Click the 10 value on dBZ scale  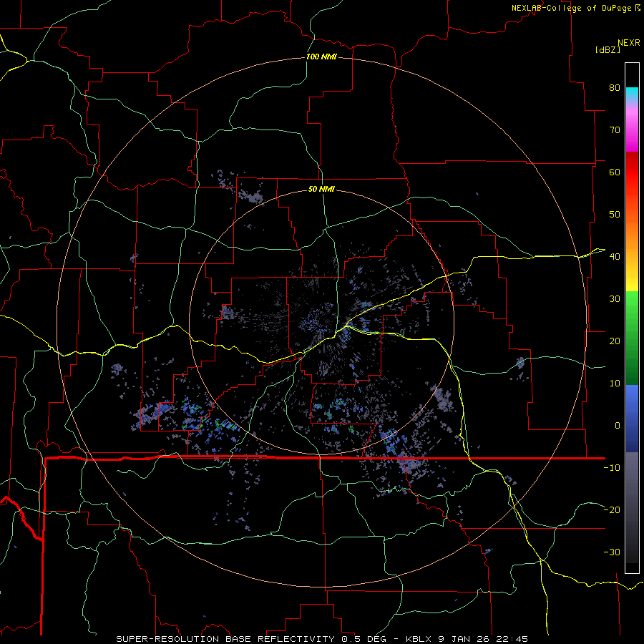pyautogui.click(x=615, y=384)
